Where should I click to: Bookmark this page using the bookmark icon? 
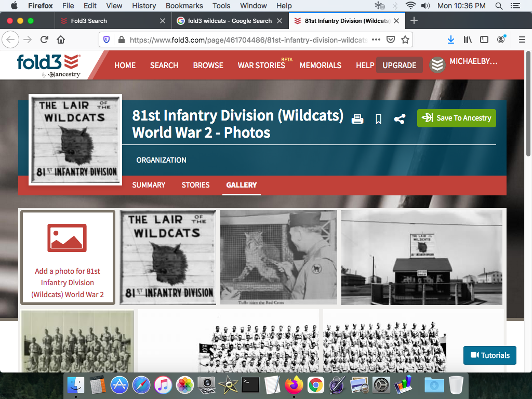click(378, 119)
